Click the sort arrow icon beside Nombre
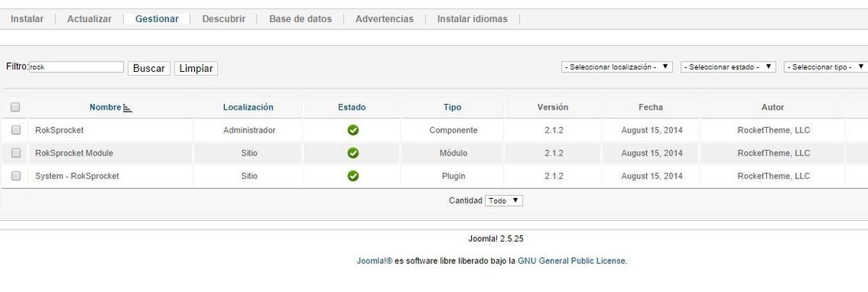This screenshot has width=868, height=292. tap(127, 108)
